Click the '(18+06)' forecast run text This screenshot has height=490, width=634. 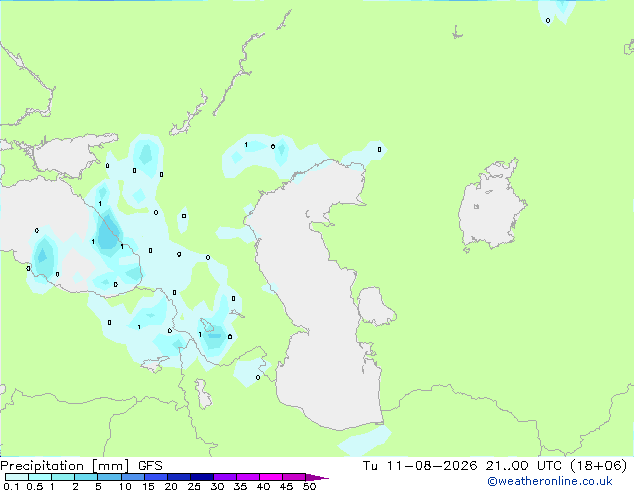(x=598, y=466)
